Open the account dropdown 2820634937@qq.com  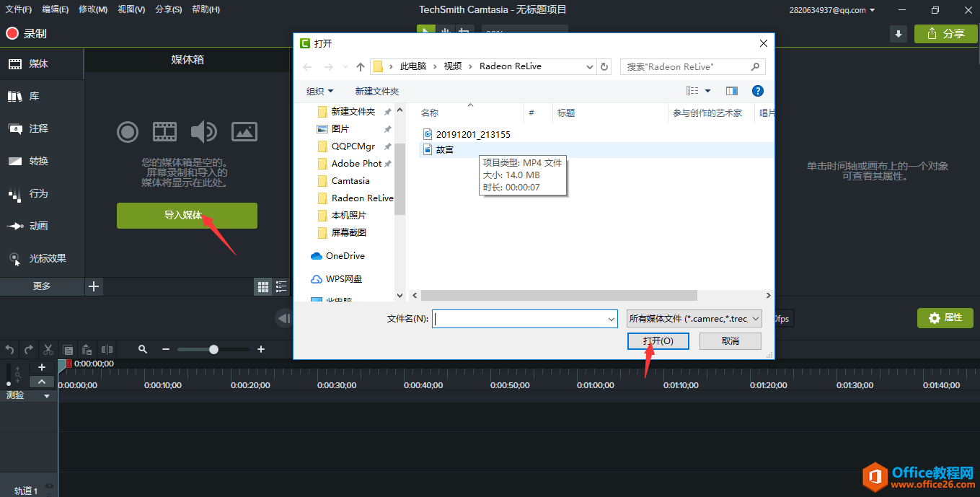coord(832,10)
